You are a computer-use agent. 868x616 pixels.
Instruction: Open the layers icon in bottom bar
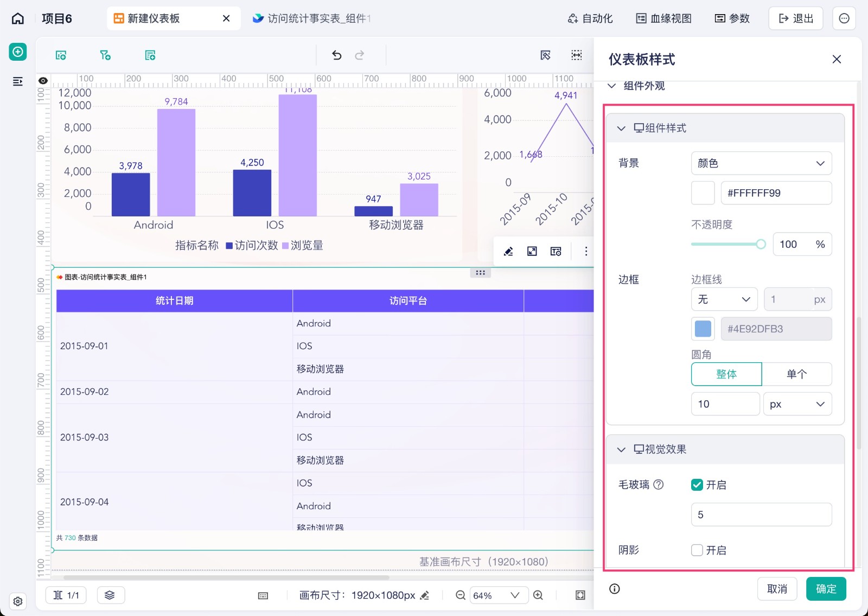click(110, 595)
